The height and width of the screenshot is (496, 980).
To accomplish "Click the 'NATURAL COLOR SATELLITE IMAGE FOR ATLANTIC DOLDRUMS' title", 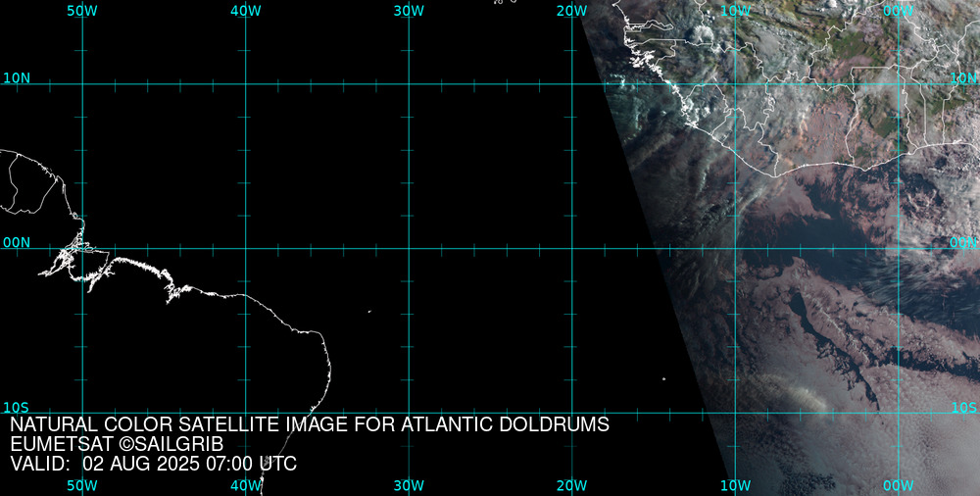I will click(x=310, y=424).
